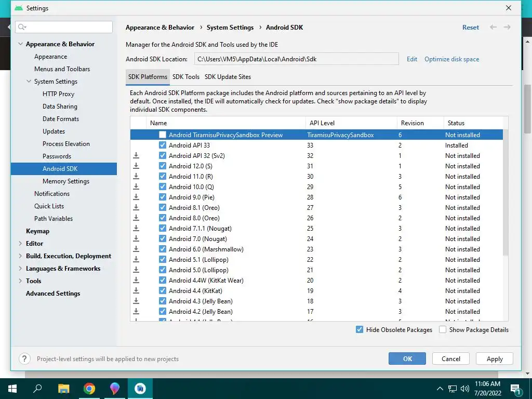Click the Apply button
The height and width of the screenshot is (399, 532).
click(x=495, y=358)
